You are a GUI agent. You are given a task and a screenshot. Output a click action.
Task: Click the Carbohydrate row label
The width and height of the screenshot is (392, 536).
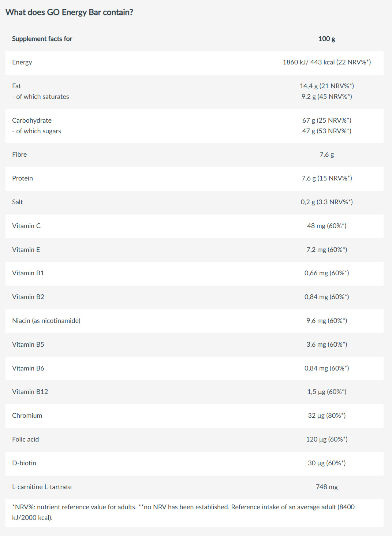click(32, 120)
